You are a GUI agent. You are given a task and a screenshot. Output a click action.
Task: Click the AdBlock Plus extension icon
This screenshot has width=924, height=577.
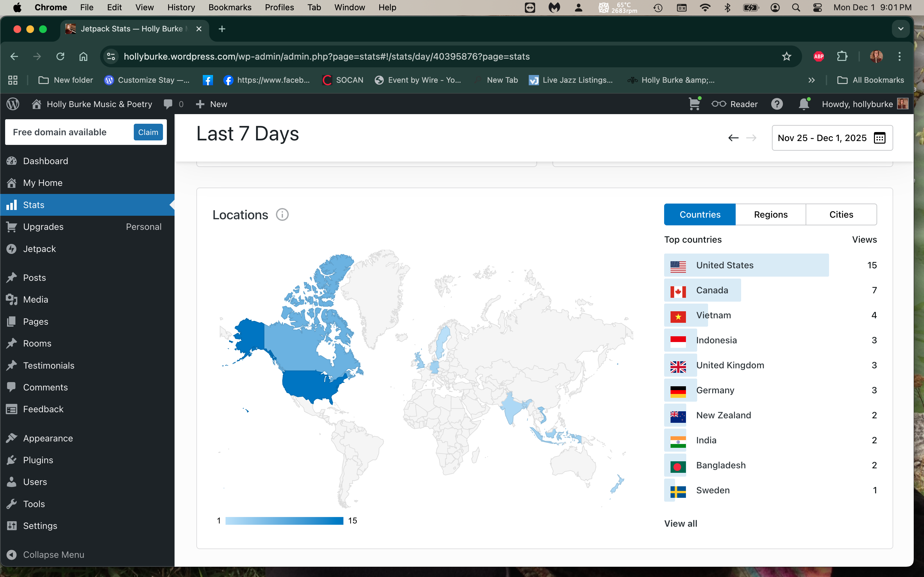pos(818,56)
